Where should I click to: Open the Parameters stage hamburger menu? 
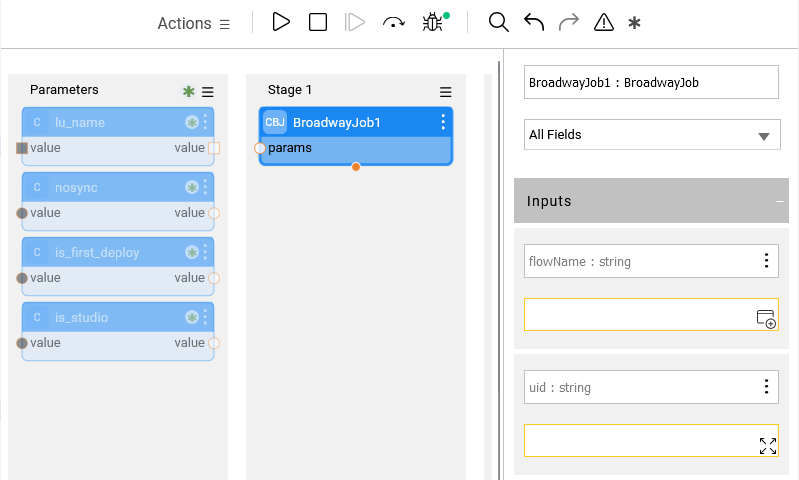(208, 91)
